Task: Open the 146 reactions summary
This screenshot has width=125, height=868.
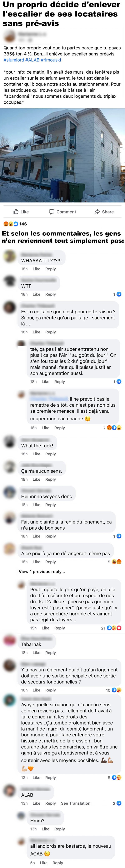Action: [15, 224]
